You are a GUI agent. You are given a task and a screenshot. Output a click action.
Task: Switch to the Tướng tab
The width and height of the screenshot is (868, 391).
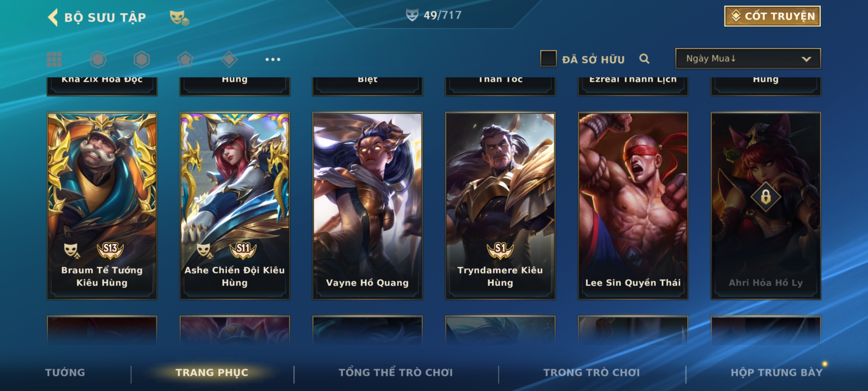(x=65, y=373)
